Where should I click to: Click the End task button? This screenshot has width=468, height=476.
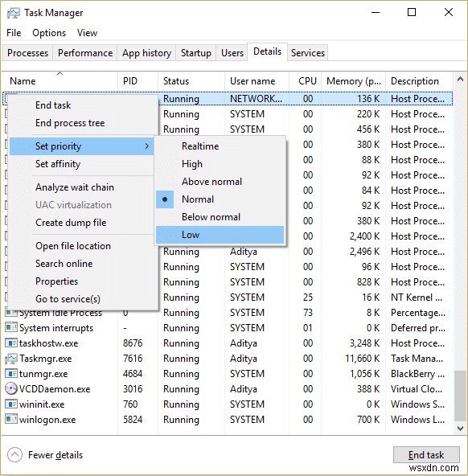(x=426, y=455)
